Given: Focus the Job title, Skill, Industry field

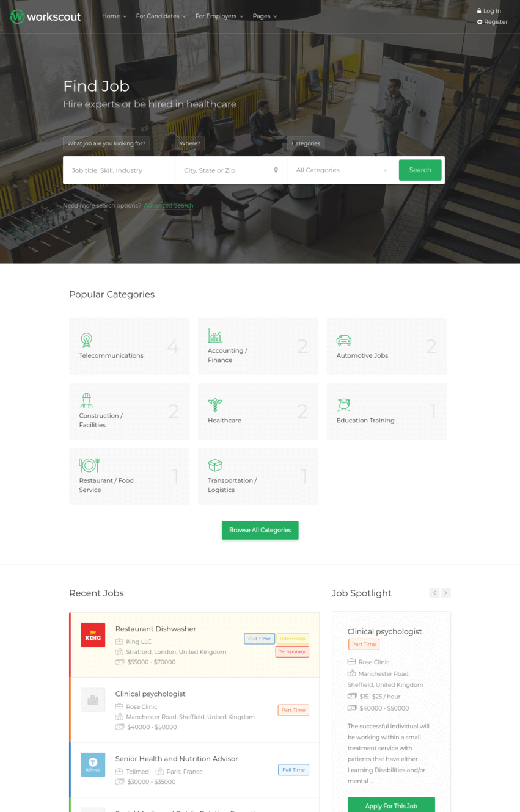Looking at the screenshot, I should point(119,170).
